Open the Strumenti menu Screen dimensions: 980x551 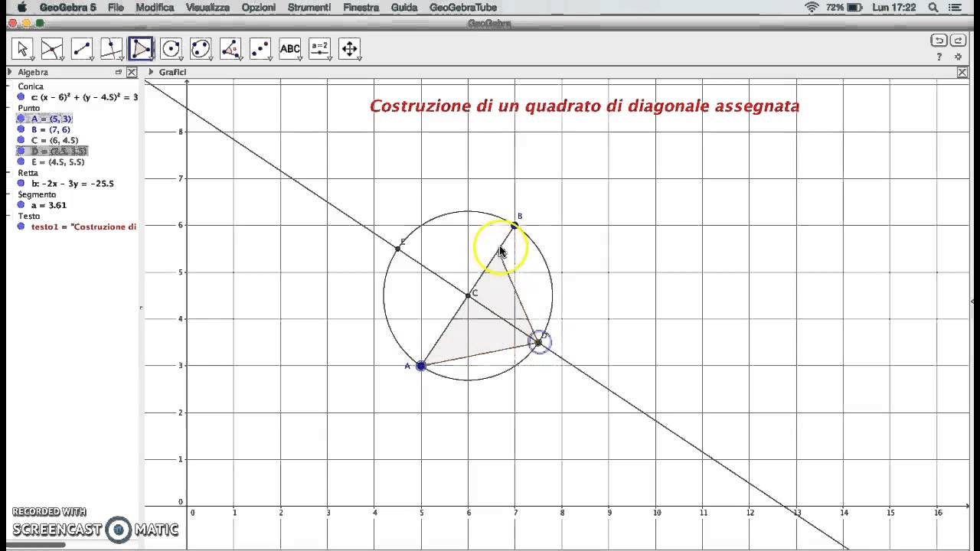(x=309, y=8)
